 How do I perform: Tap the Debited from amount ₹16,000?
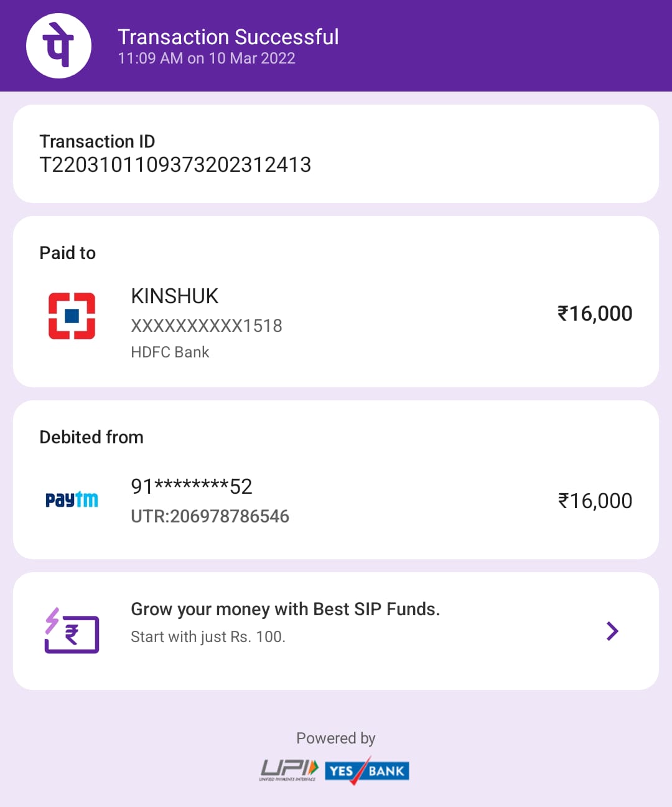pyautogui.click(x=595, y=501)
